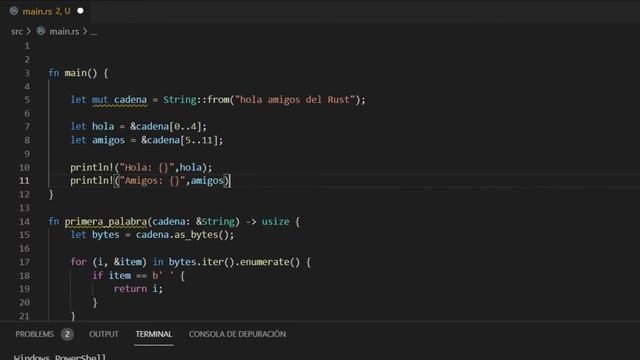Click '&cadena[0..4]' on line 7
This screenshot has width=640, height=360.
166,127
